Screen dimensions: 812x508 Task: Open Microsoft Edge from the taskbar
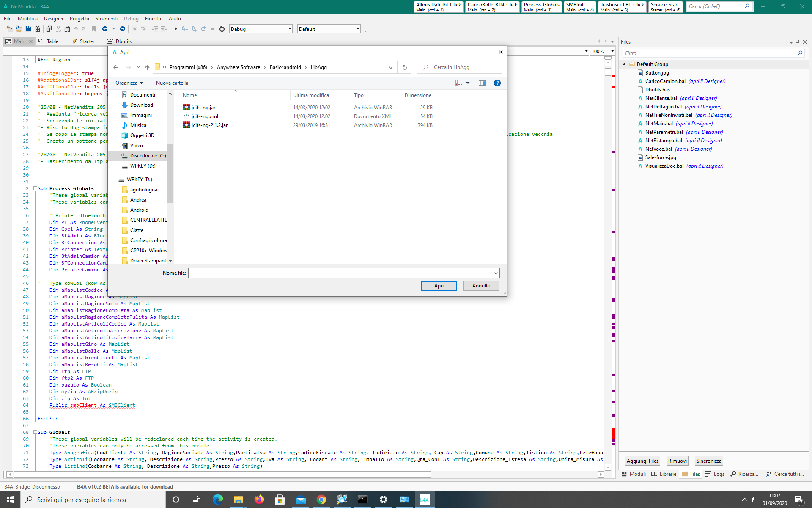(x=217, y=500)
